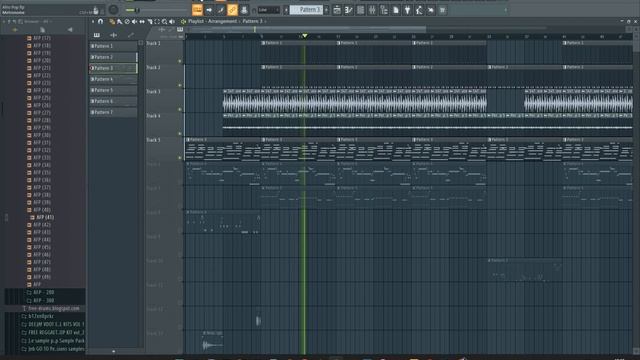Click the green playhead marker on timeline
The image size is (640, 360).
(x=304, y=36)
